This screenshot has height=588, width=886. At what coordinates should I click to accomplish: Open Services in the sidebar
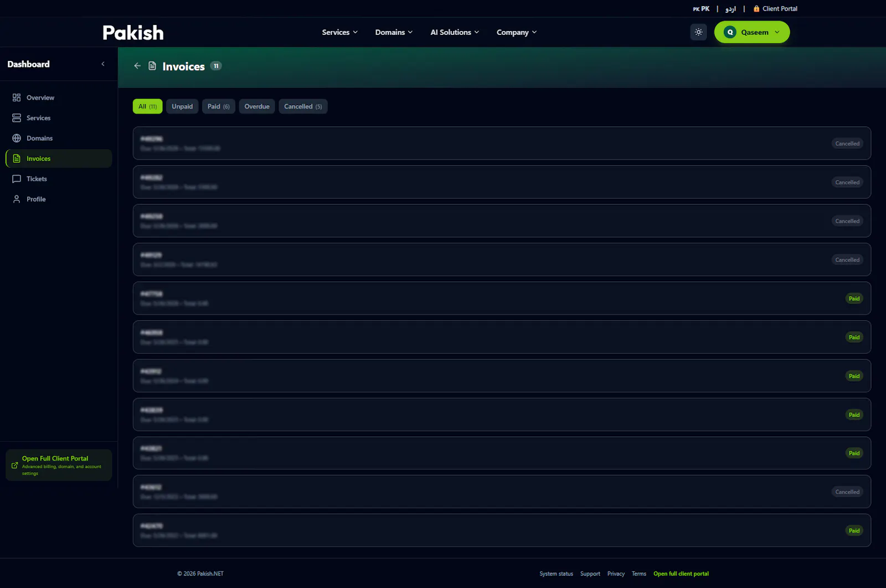tap(59, 118)
